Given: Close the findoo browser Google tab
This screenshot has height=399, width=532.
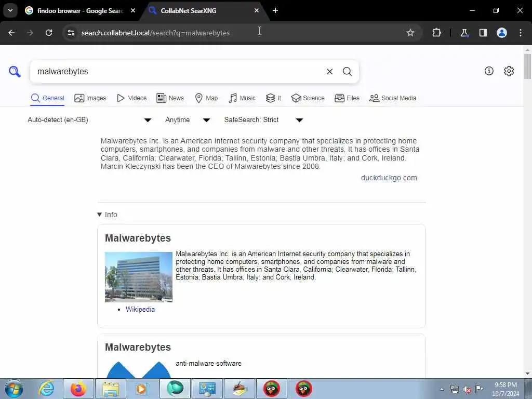Looking at the screenshot, I should [133, 10].
